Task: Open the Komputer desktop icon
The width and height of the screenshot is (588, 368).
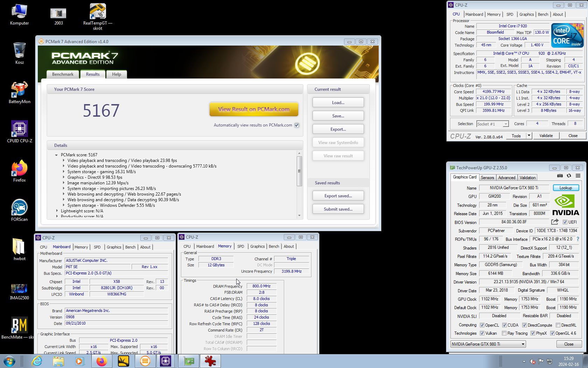Action: coord(19,15)
